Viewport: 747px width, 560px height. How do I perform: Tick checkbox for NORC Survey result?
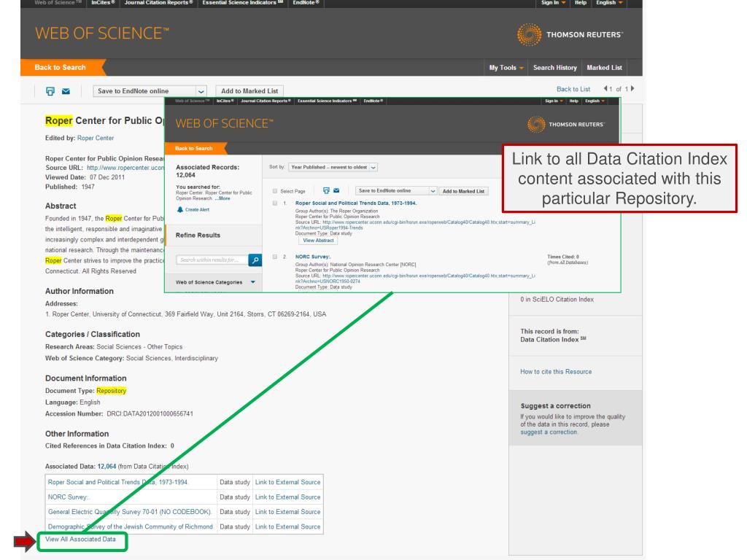[275, 257]
